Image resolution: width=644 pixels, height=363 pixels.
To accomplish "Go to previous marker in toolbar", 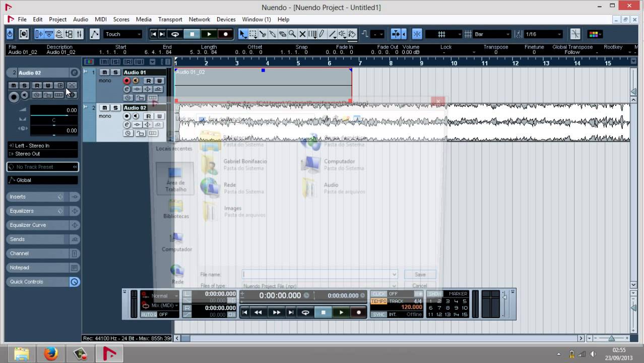I will click(153, 34).
